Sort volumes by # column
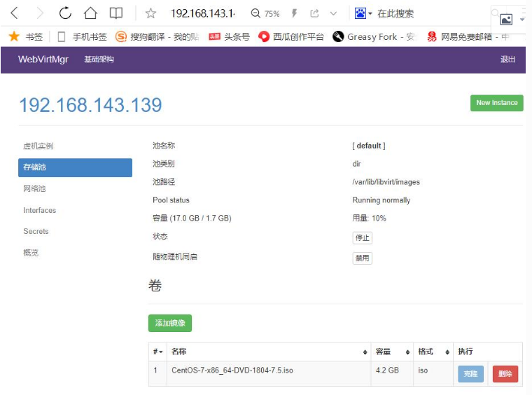 pyautogui.click(x=157, y=352)
